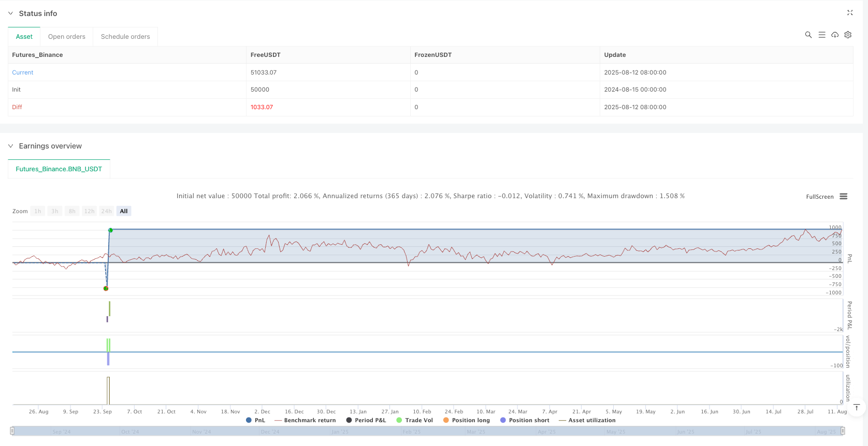The height and width of the screenshot is (446, 868).
Task: Click the left handle of range navigator
Action: coord(12,431)
